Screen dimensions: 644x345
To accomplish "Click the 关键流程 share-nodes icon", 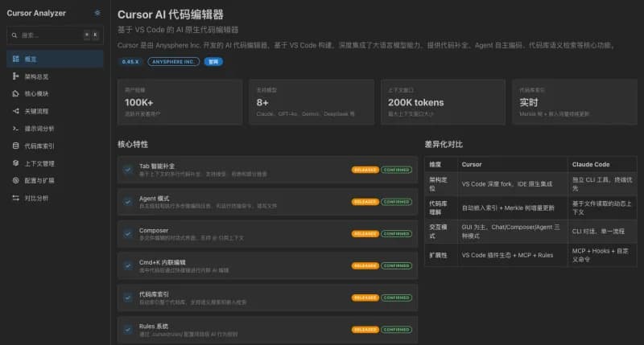I will click(15, 111).
